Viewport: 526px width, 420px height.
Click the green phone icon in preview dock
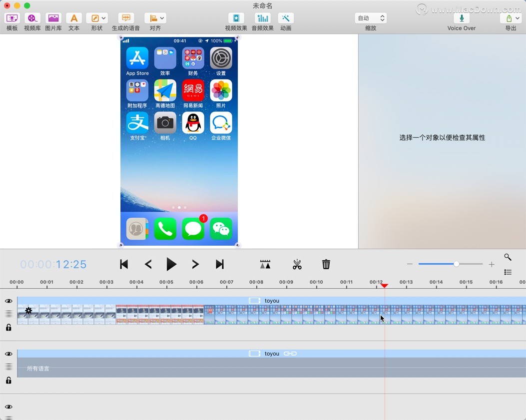pos(165,229)
